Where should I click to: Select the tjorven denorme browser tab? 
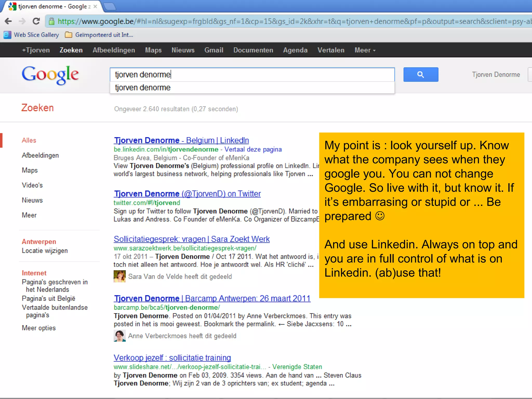click(52, 6)
